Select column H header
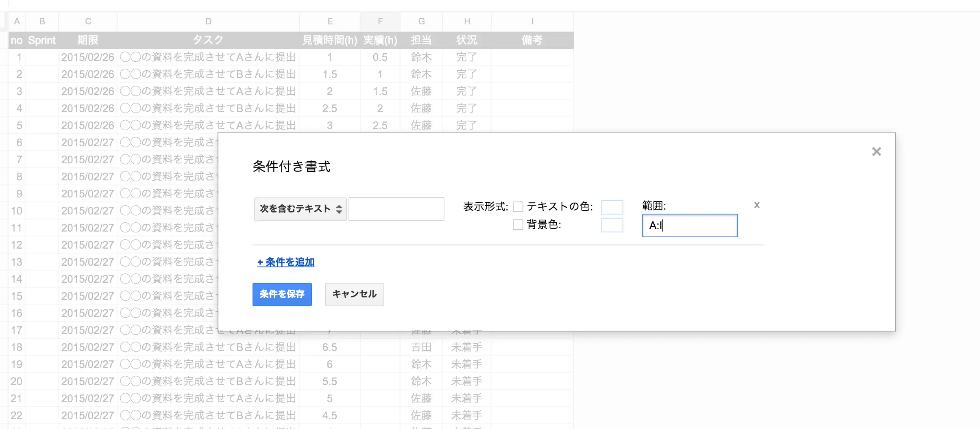This screenshot has height=429, width=980. point(467,22)
